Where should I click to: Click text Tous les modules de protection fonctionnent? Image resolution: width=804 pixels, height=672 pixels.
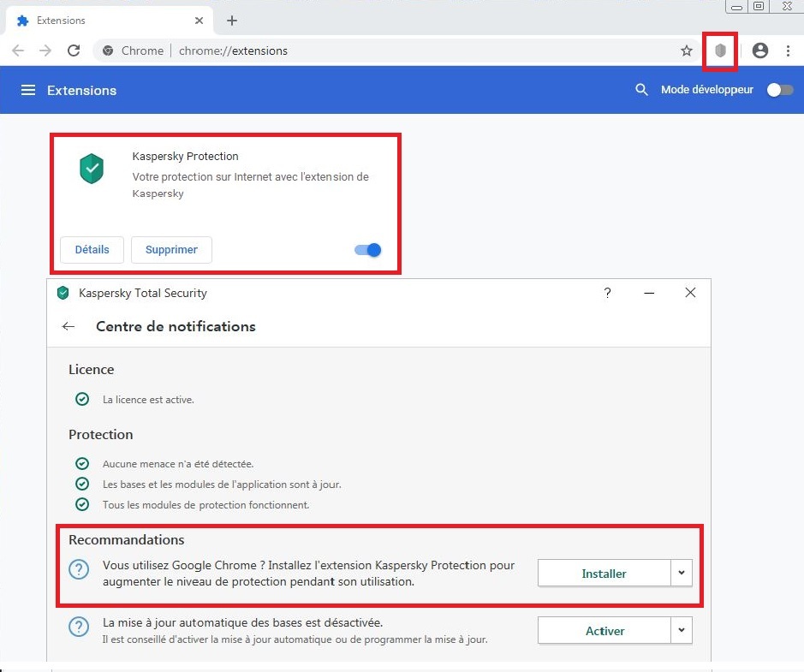pyautogui.click(x=205, y=505)
